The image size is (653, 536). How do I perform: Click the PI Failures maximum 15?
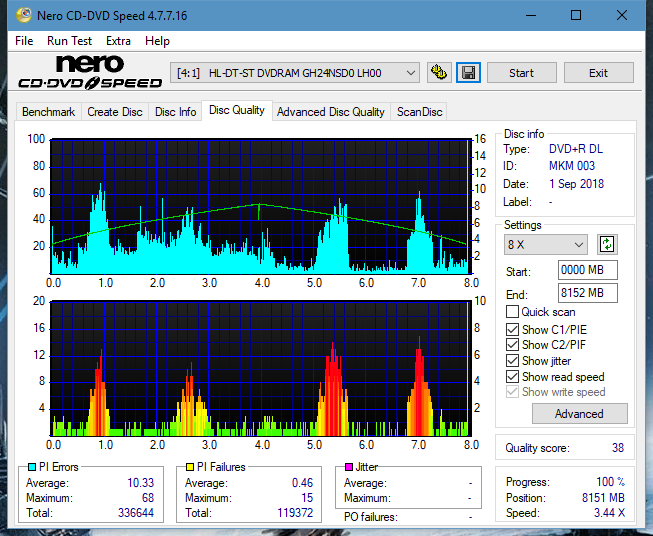click(307, 497)
